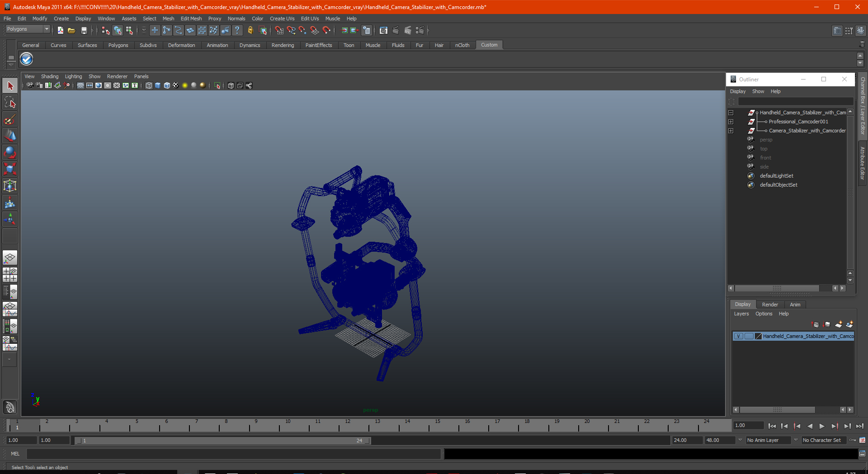
Task: Switch to four view layout
Action: tap(10, 275)
